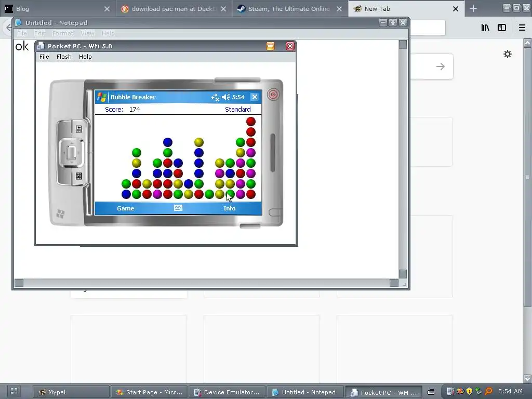Click the Score value 174
The width and height of the screenshot is (532, 399).
(x=135, y=109)
